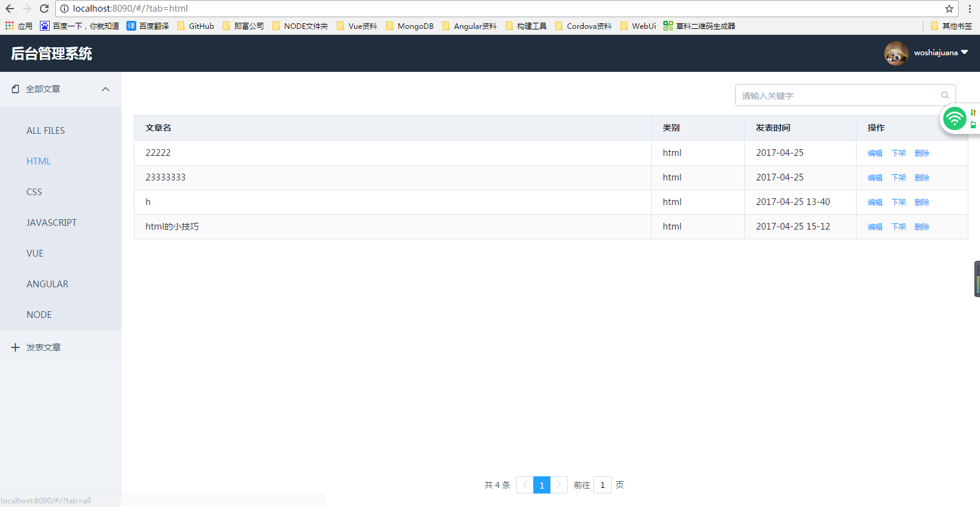Click 编辑 for article 22222
The height and width of the screenshot is (507, 980).
(875, 153)
